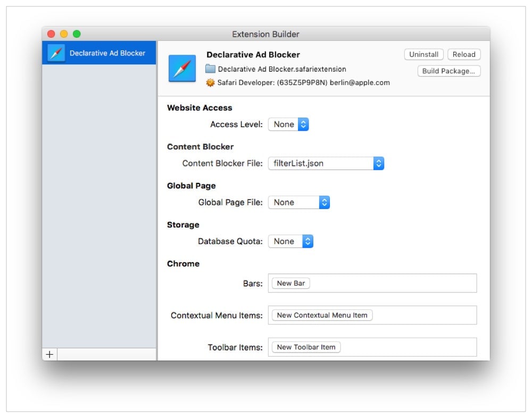Viewport: 532px width, 418px height.
Task: Select Declarative Ad Blocker in the sidebar
Action: (99, 53)
